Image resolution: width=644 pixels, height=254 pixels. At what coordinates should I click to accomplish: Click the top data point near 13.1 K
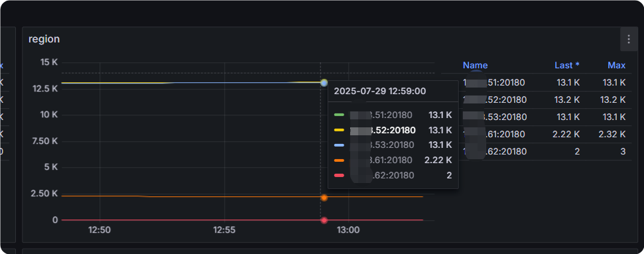pos(324,83)
